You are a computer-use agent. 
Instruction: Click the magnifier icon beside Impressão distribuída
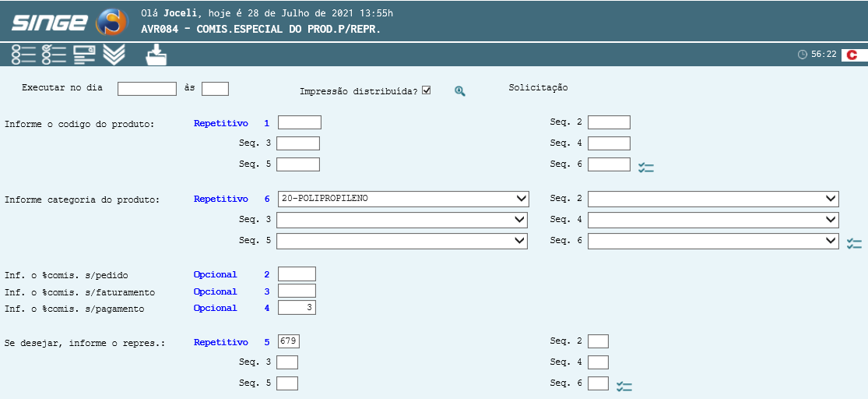(x=460, y=91)
